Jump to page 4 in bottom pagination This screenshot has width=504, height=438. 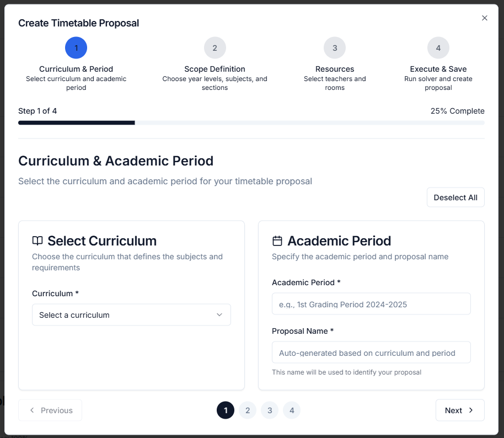tap(292, 410)
